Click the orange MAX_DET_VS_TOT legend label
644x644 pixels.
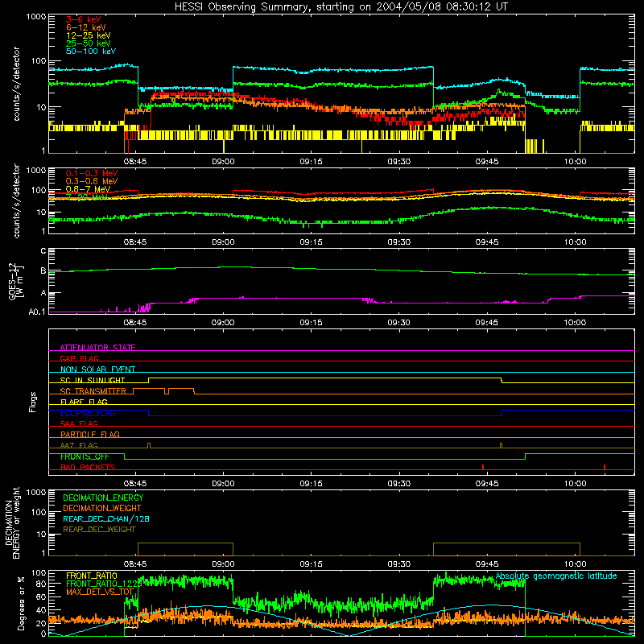pyautogui.click(x=100, y=592)
